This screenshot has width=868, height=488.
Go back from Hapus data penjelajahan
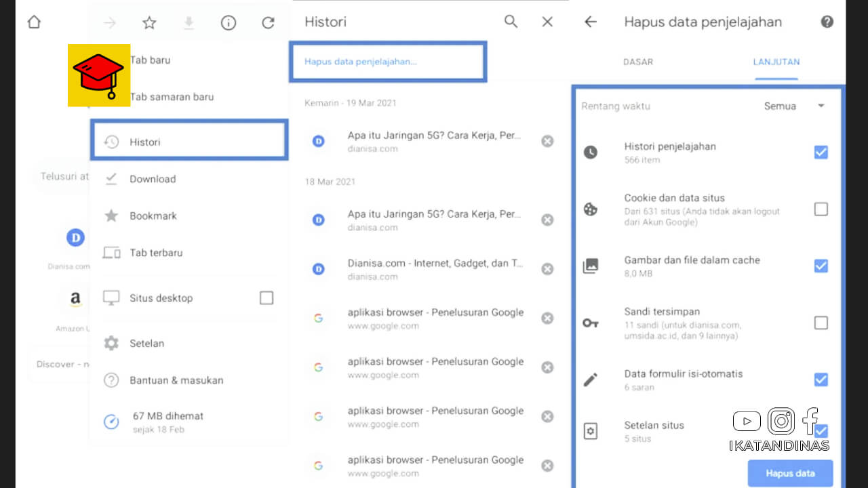(591, 22)
